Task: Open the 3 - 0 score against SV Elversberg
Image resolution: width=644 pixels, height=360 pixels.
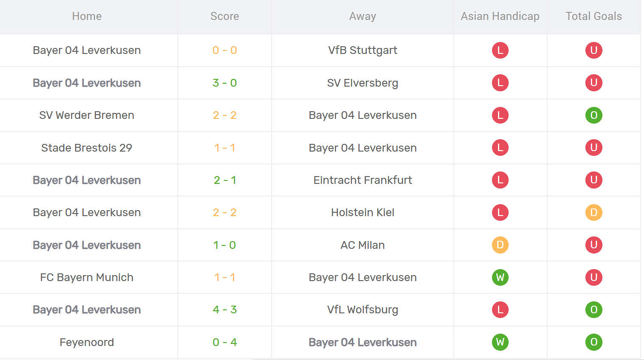Action: coord(225,83)
